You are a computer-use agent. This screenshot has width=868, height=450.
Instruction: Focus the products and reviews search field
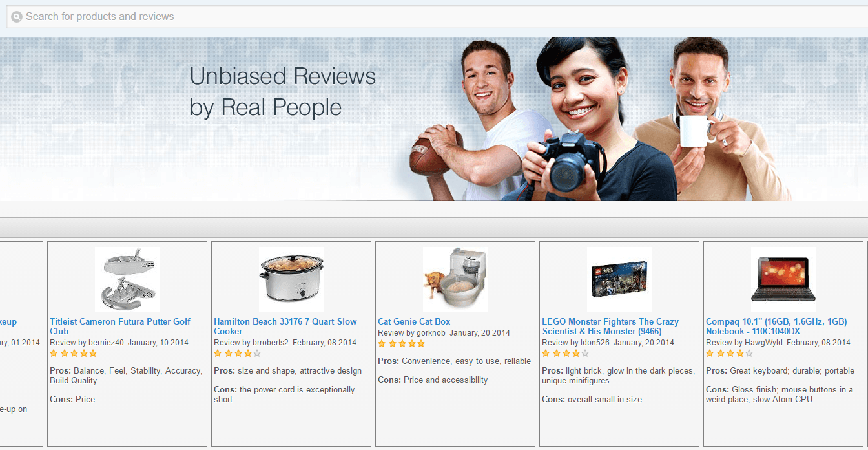tap(437, 17)
